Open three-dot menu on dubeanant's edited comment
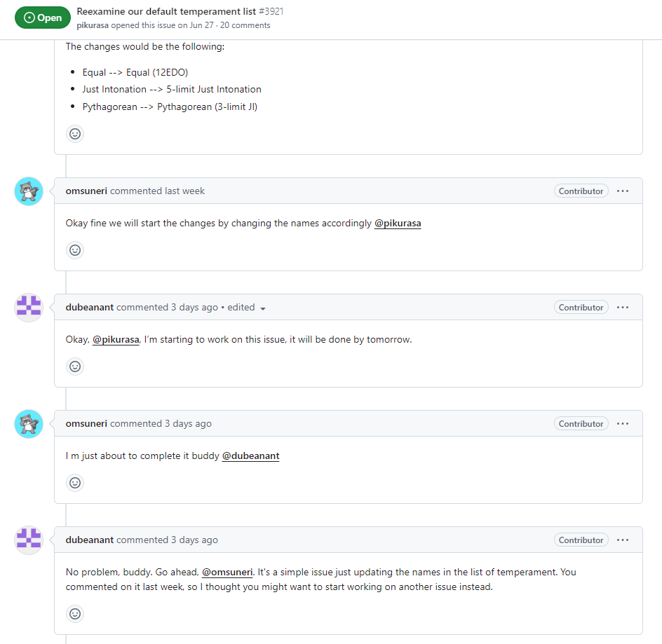 pos(622,307)
